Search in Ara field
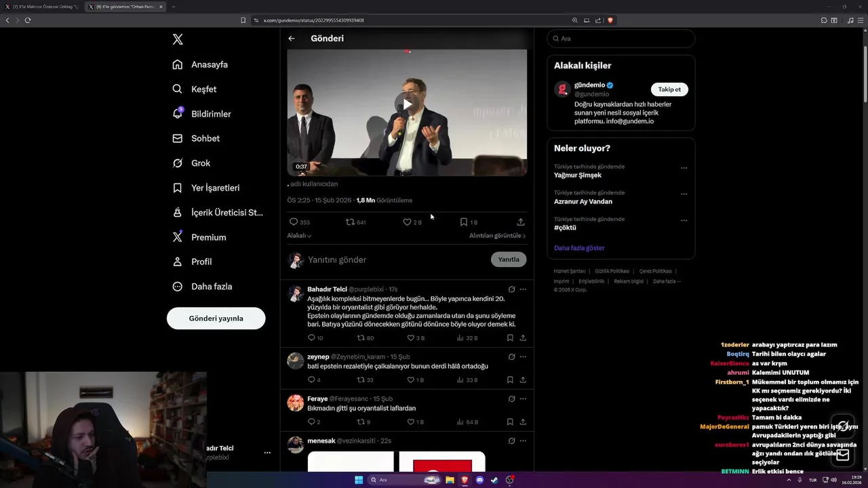 (620, 39)
